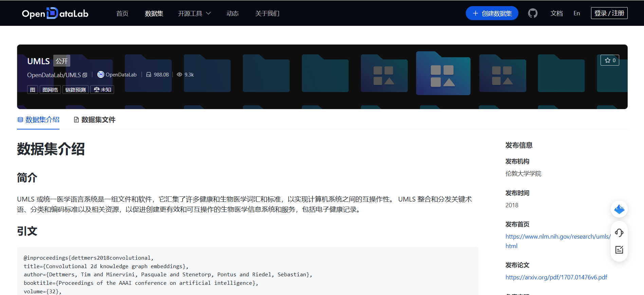Open the customer service headset icon
Screen dimensions: 644x295
point(619,233)
